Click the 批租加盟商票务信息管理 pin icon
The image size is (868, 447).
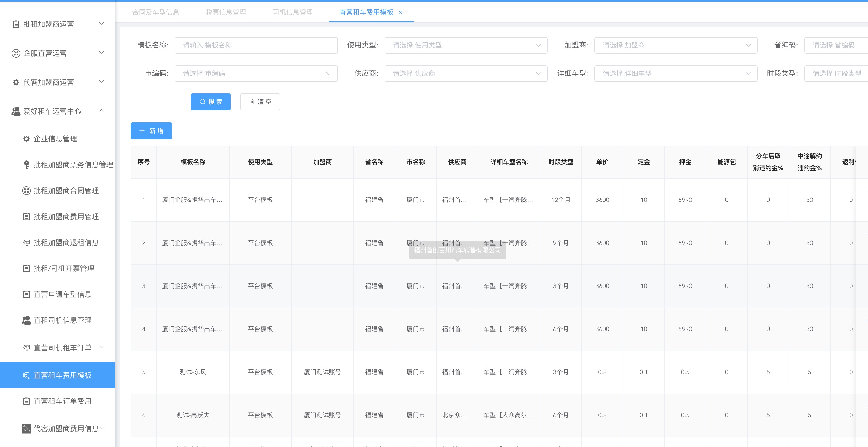(x=26, y=164)
